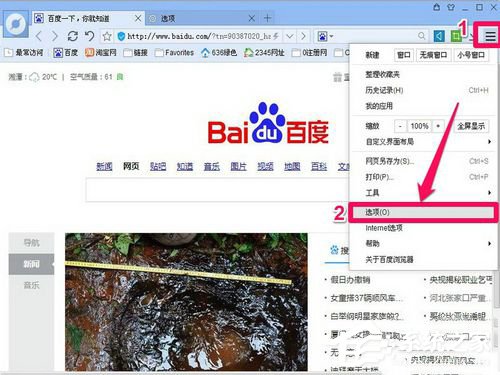Select 选项(O) menu item
Viewport: 500px width, 375px height.
coord(423,212)
